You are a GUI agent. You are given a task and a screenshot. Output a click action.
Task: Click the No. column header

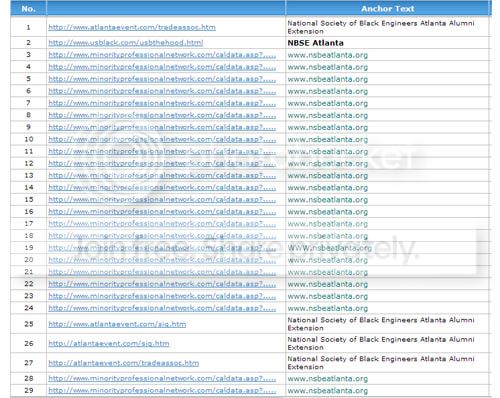click(28, 9)
